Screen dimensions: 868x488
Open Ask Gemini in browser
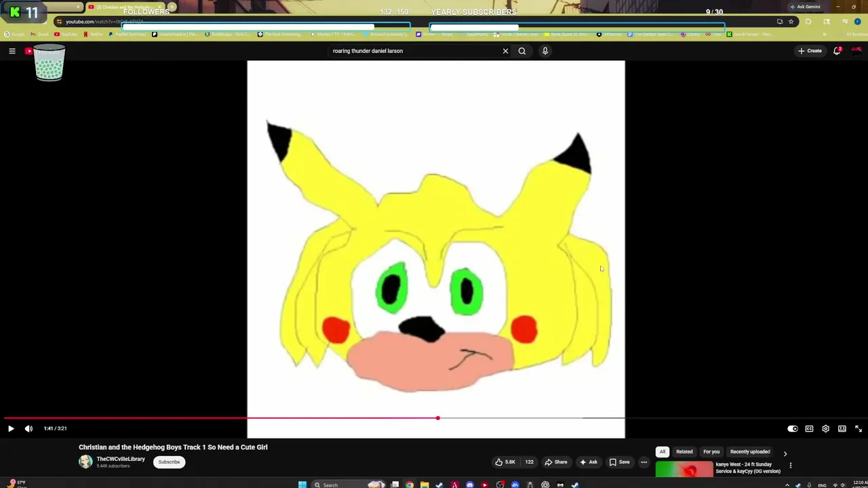(x=805, y=7)
